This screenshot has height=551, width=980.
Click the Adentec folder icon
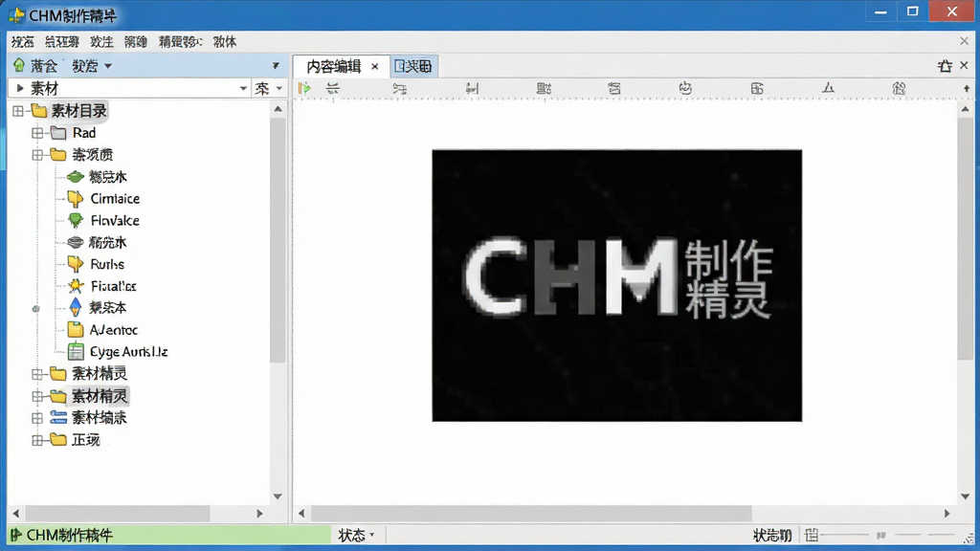[x=76, y=330]
